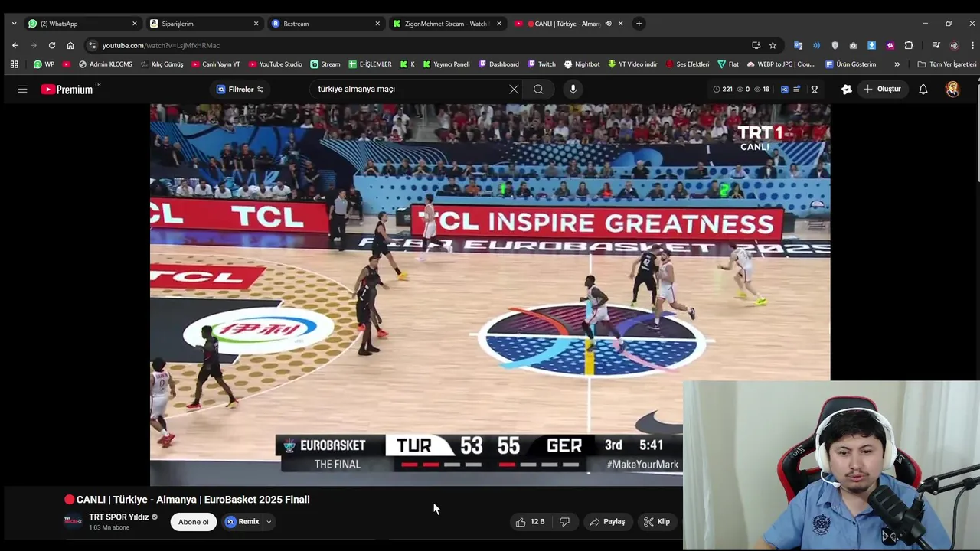This screenshot has width=980, height=551.
Task: Open the list icon beside the trophy
Action: (797, 90)
